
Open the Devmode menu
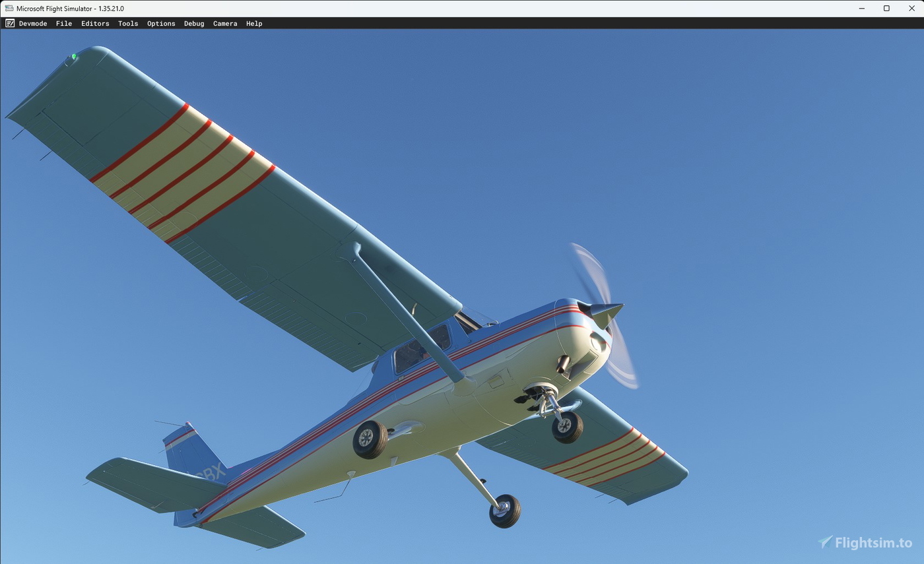pos(33,23)
